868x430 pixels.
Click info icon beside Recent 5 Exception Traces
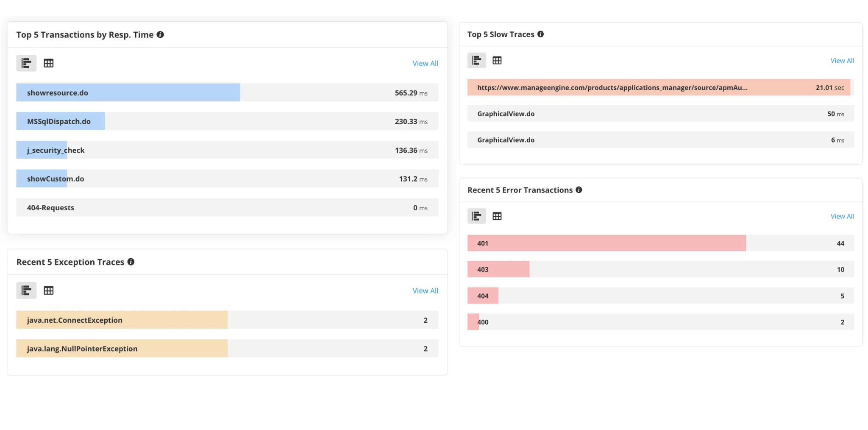pyautogui.click(x=131, y=262)
